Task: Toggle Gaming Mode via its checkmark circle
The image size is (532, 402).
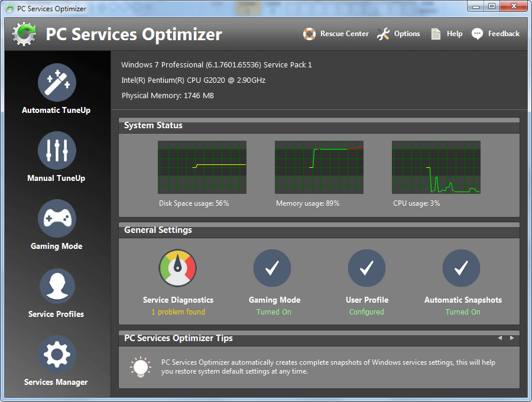Action: (272, 268)
